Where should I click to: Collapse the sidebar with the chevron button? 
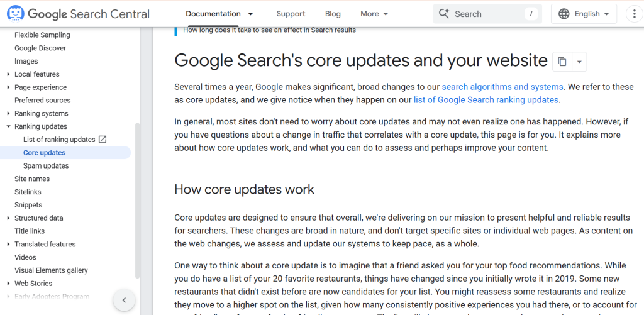click(124, 300)
